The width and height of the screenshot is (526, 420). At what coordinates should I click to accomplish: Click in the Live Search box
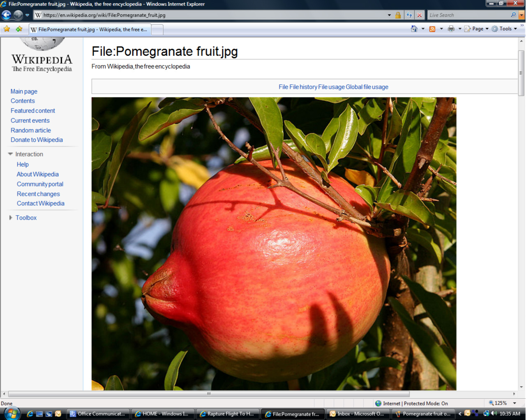pos(468,15)
